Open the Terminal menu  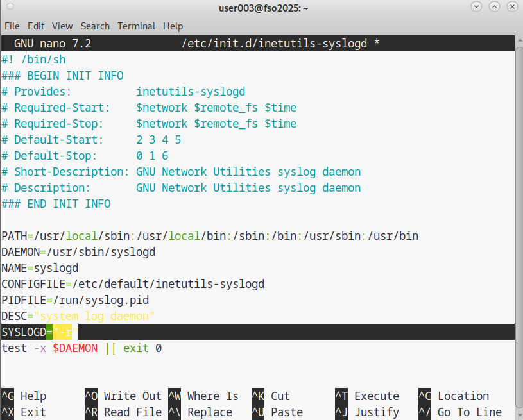tap(137, 26)
